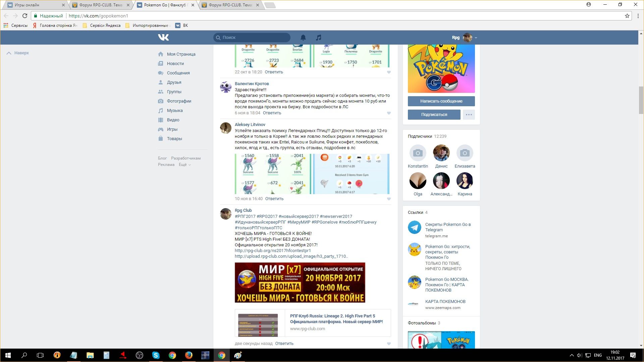Open the notifications bell icon
644x362 pixels.
(303, 38)
